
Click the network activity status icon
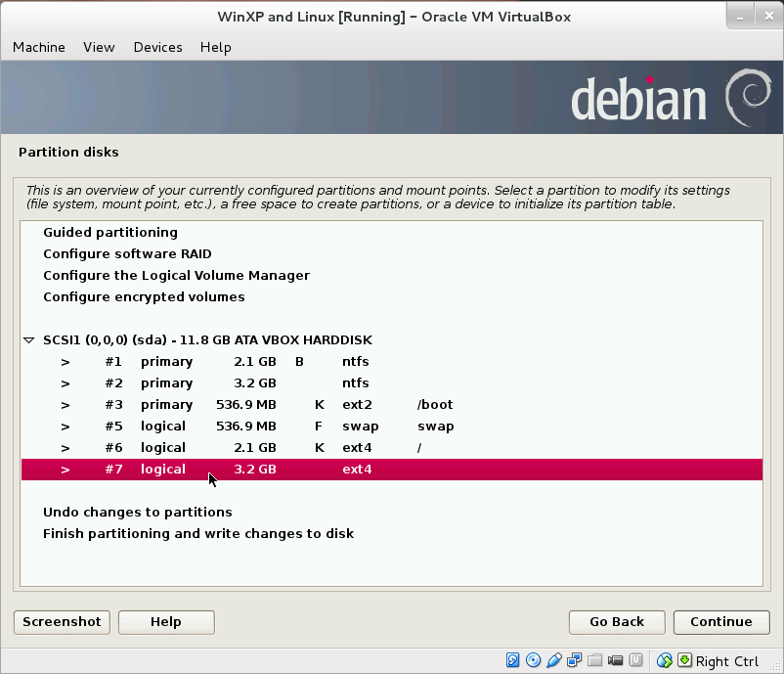665,660
